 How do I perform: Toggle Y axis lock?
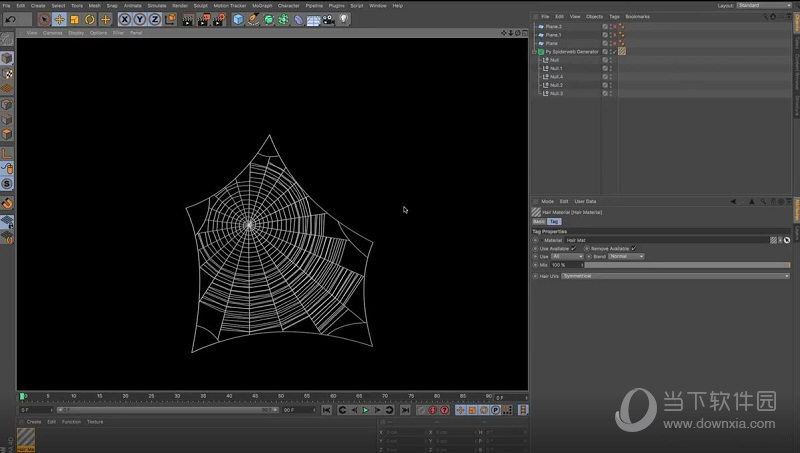(x=140, y=19)
